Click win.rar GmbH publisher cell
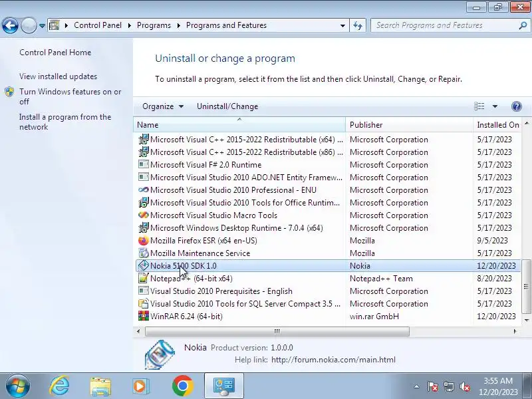The height and width of the screenshot is (399, 532). point(374,317)
